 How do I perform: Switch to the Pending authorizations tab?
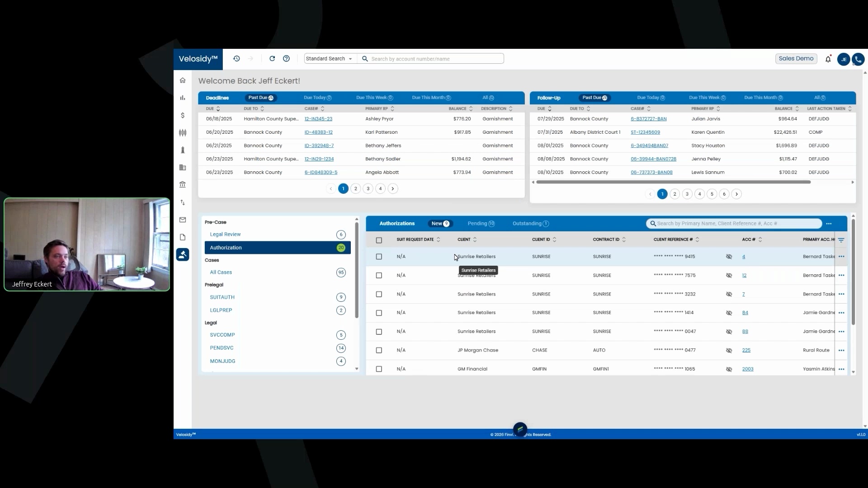tap(481, 224)
